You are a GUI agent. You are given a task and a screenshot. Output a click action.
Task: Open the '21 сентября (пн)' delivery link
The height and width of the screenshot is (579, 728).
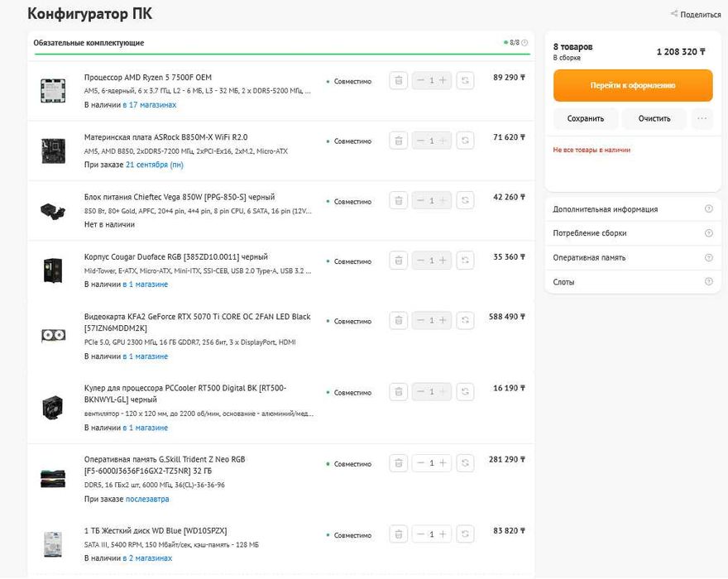click(x=155, y=165)
